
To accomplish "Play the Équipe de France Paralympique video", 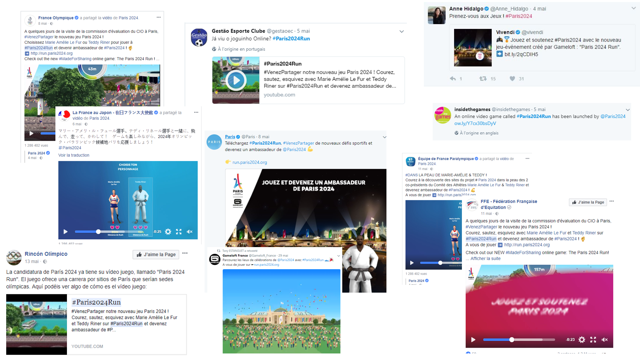I will (x=412, y=263).
